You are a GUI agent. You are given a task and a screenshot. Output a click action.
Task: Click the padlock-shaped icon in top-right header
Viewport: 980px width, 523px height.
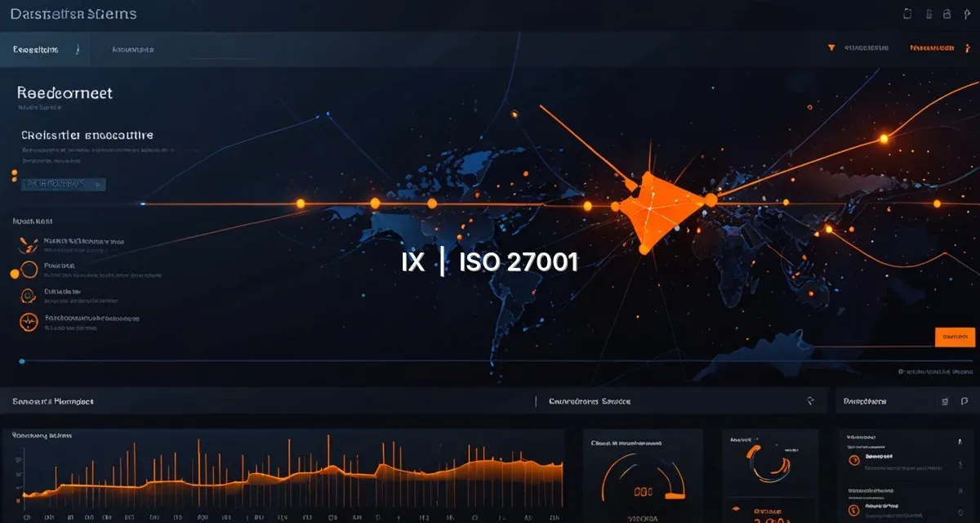tap(947, 13)
